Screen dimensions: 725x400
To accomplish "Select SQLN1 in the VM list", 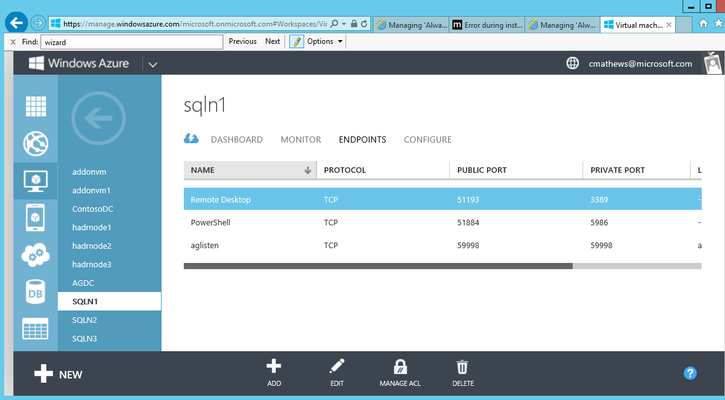I will pyautogui.click(x=109, y=302).
